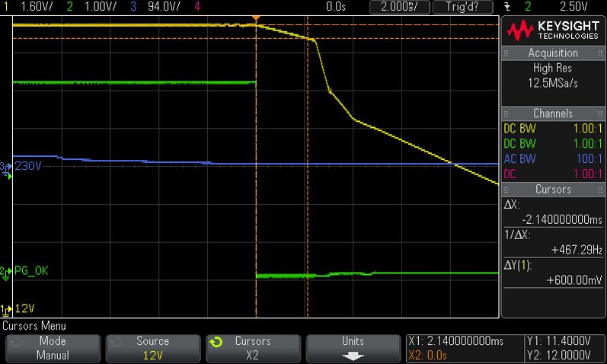The image size is (607, 364).
Task: Click the Keysight Technologies logo
Action: tap(554, 30)
